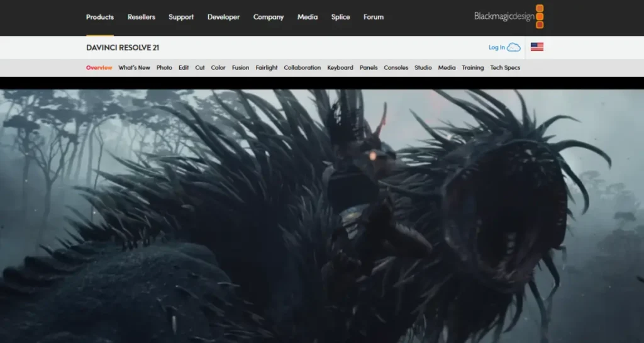Go to Support in top navigation
This screenshot has width=644, height=343.
181,17
